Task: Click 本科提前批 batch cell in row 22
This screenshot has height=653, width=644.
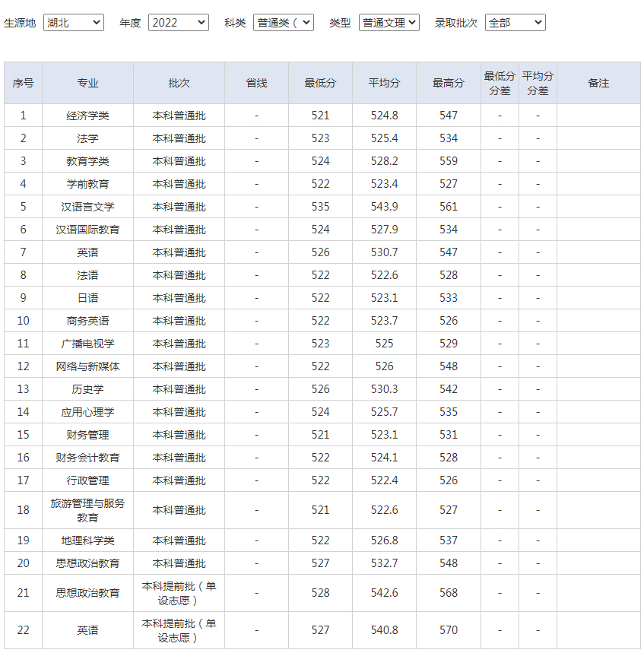Action: point(179,630)
